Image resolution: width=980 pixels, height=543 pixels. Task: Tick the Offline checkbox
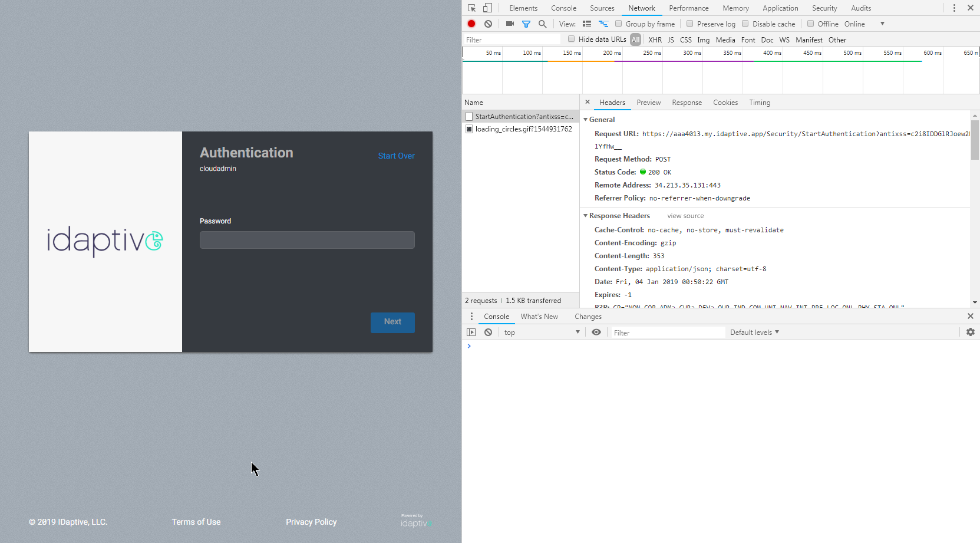pyautogui.click(x=810, y=24)
